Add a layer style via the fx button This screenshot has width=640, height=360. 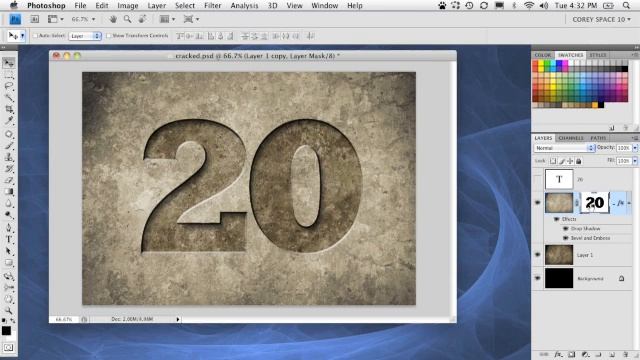[x=558, y=355]
